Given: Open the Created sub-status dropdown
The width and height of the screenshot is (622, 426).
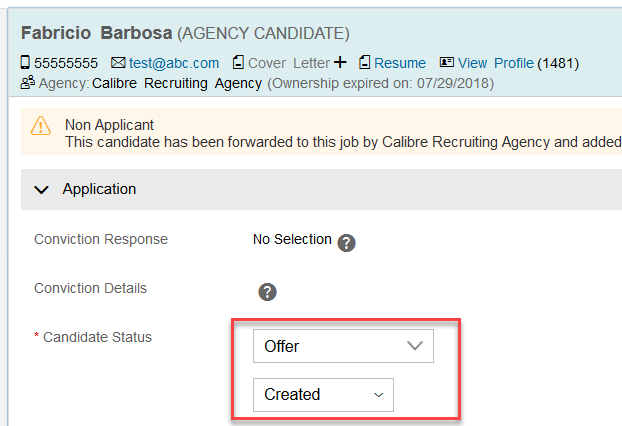Looking at the screenshot, I should 323,395.
